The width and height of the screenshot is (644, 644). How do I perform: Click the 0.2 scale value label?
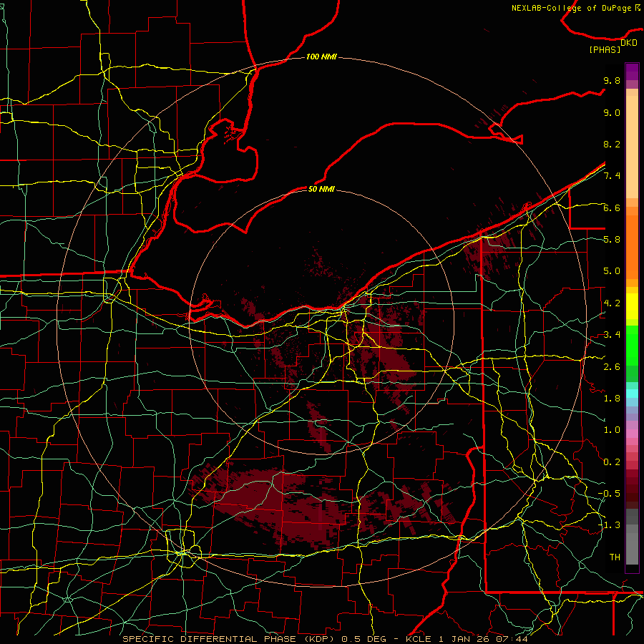[612, 462]
